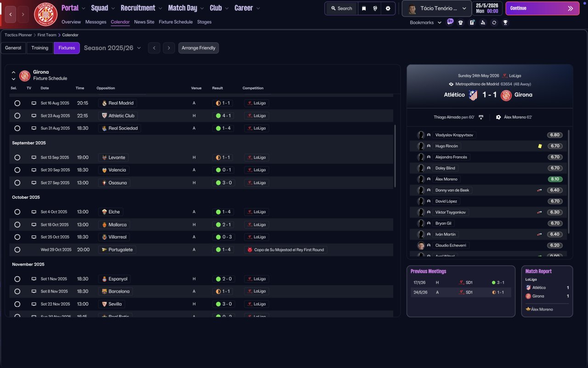Open the world globe icon in the top bar
Viewport: 588px width, 368px height.
pyautogui.click(x=375, y=8)
